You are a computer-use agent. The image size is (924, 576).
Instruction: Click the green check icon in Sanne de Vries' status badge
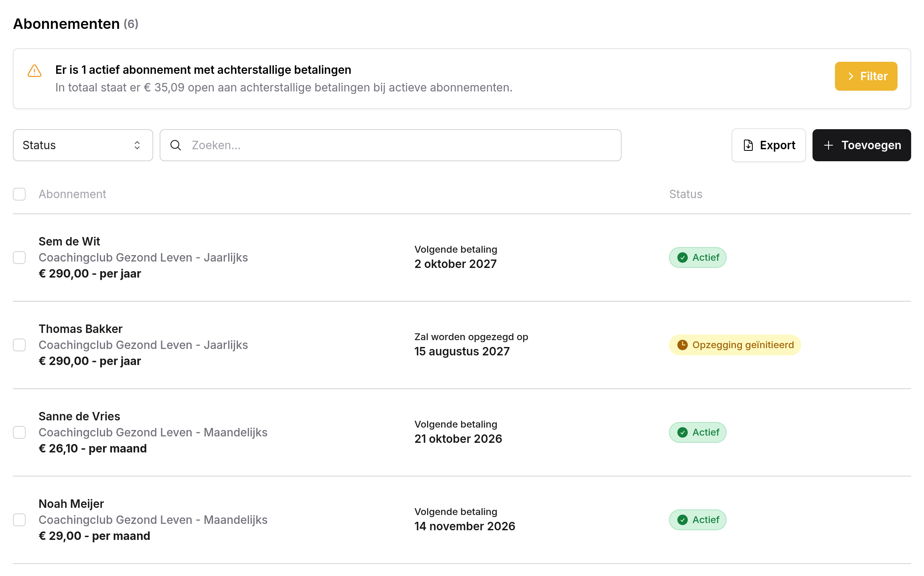683,432
